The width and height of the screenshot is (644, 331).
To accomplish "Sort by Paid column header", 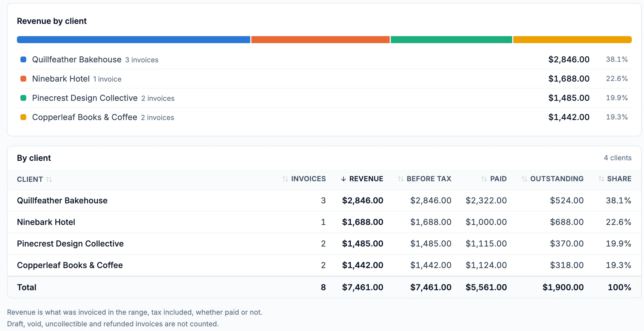I will [494, 179].
